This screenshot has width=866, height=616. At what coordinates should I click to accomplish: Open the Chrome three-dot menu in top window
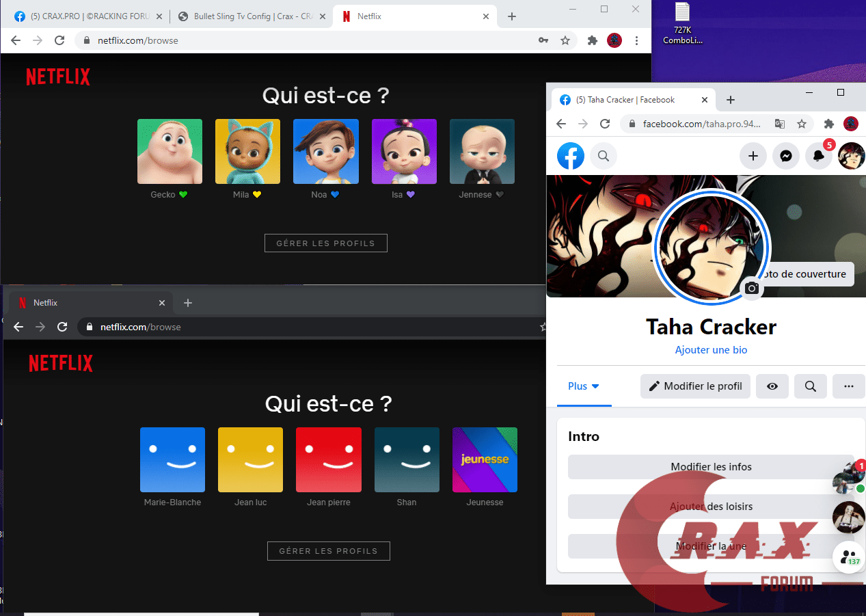(x=637, y=40)
